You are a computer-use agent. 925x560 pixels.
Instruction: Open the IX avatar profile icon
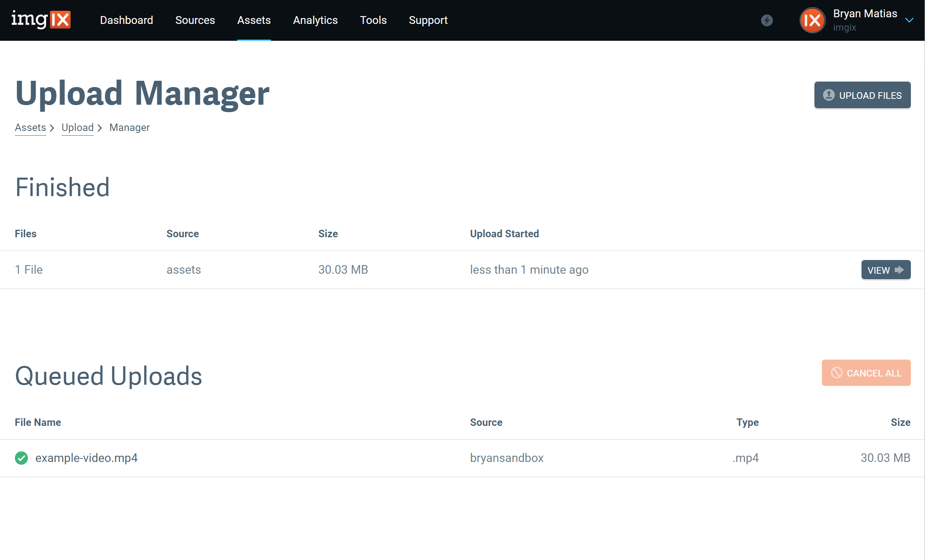point(812,20)
